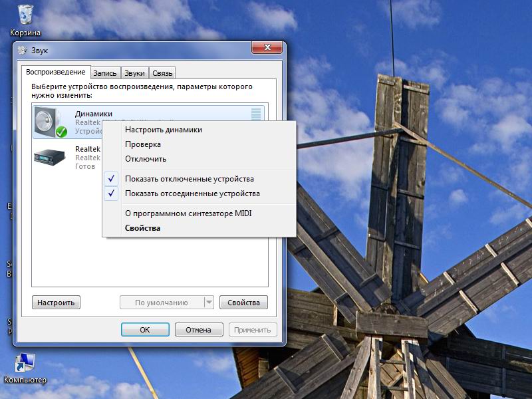Select the Realtek digital output device icon
The image size is (532, 399).
[50, 156]
